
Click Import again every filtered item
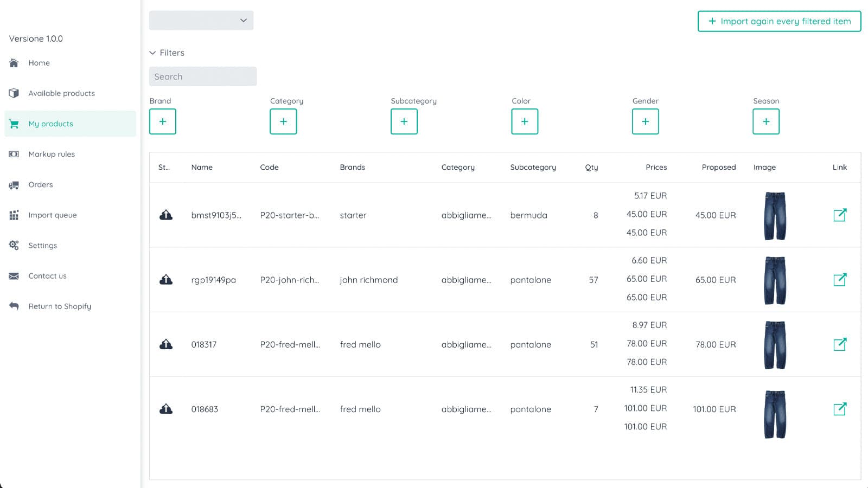779,21
